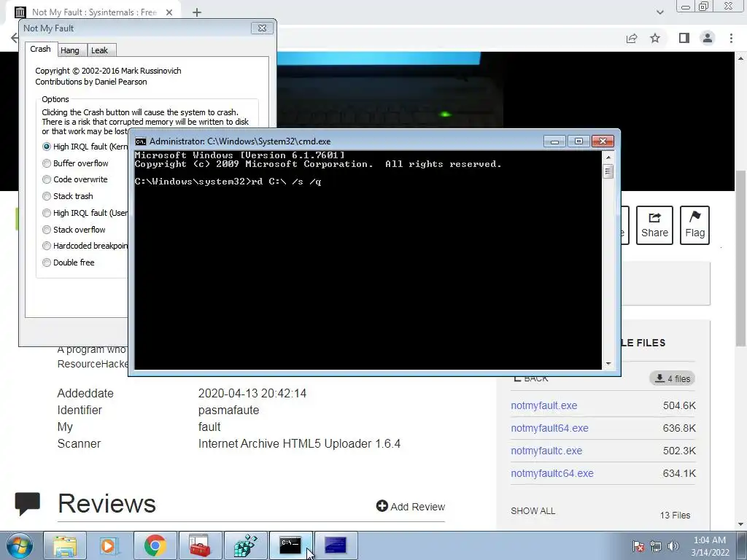Click the BACK link in download options
This screenshot has height=560, width=747.
point(531,379)
